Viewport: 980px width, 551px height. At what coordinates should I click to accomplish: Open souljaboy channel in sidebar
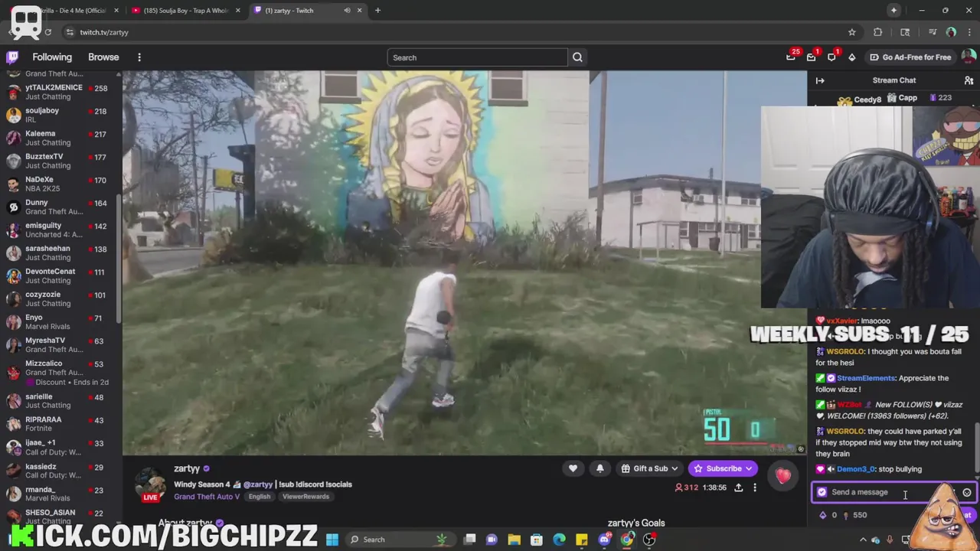coord(60,115)
